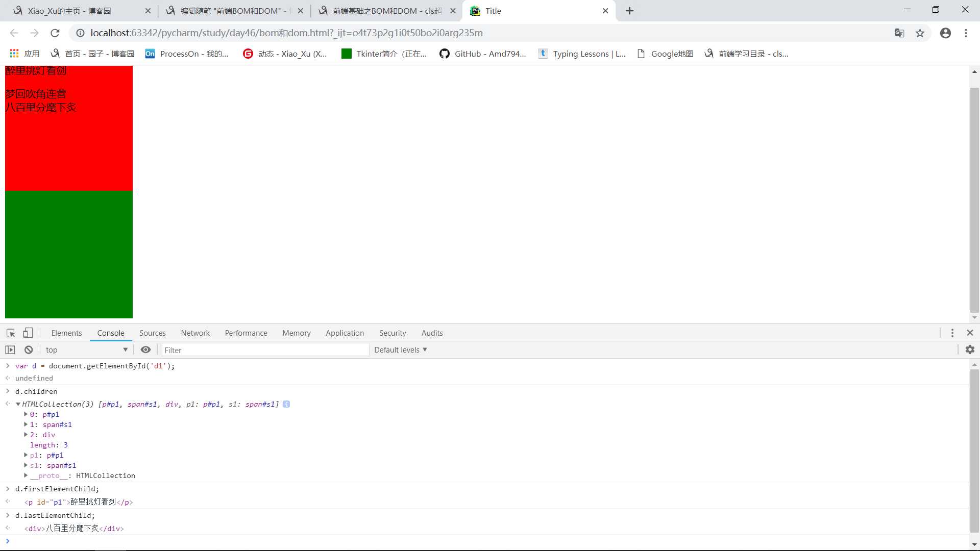
Task: Click the browser forward arrow
Action: tap(34, 33)
